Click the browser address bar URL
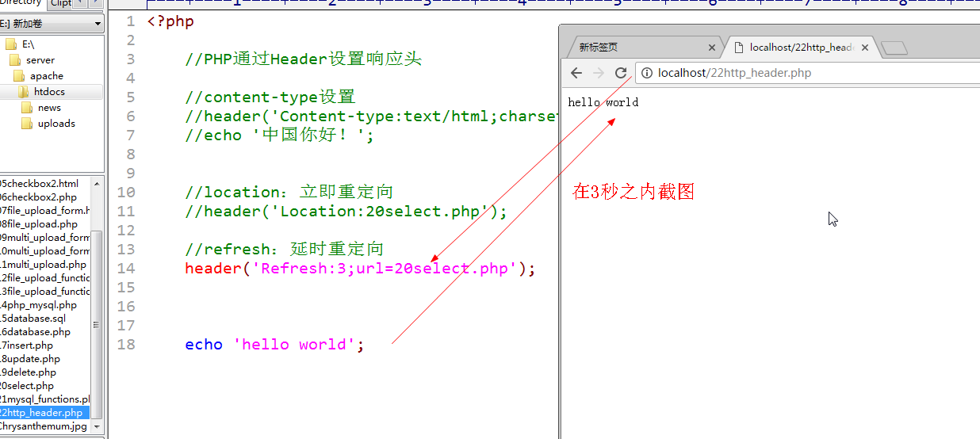The width and height of the screenshot is (980, 439). 735,73
